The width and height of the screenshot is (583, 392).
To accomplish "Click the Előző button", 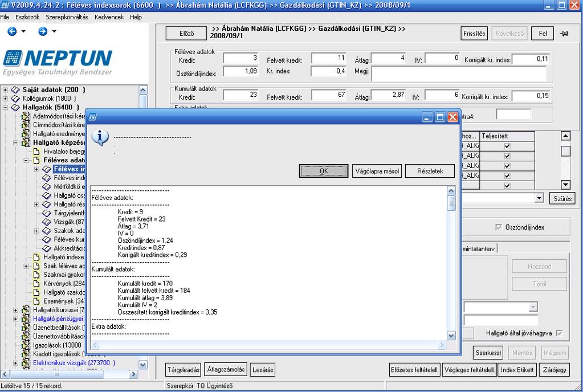I will coord(186,34).
